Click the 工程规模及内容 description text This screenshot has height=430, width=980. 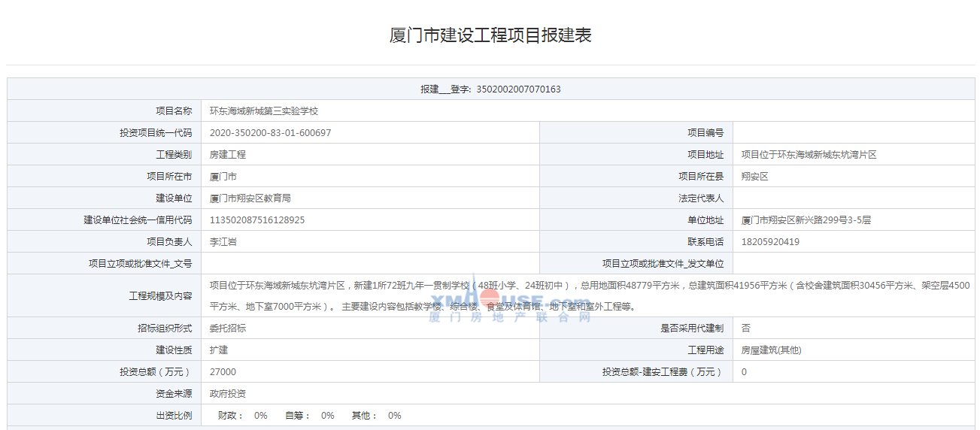point(588,295)
